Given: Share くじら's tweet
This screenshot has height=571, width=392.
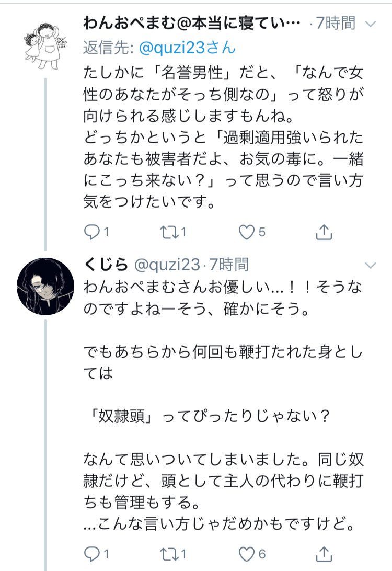Looking at the screenshot, I should tap(324, 553).
